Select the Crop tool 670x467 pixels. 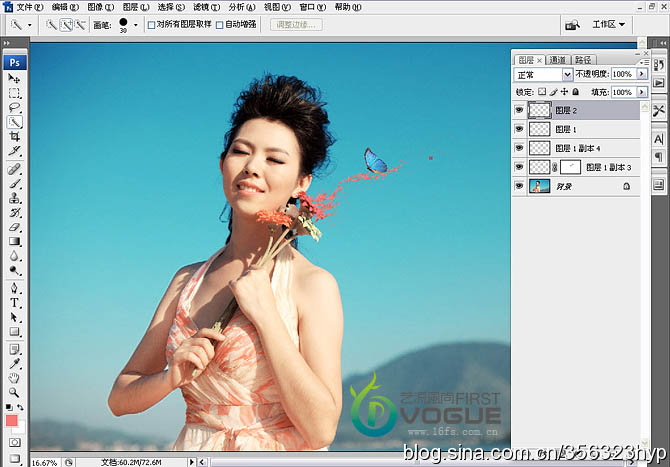(15, 136)
